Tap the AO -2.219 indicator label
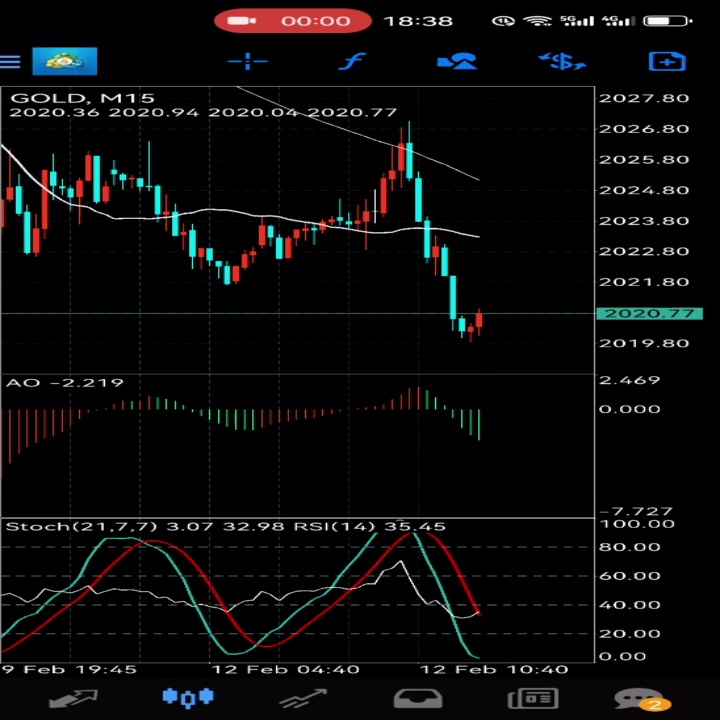Viewport: 720px width, 720px height. click(x=65, y=382)
